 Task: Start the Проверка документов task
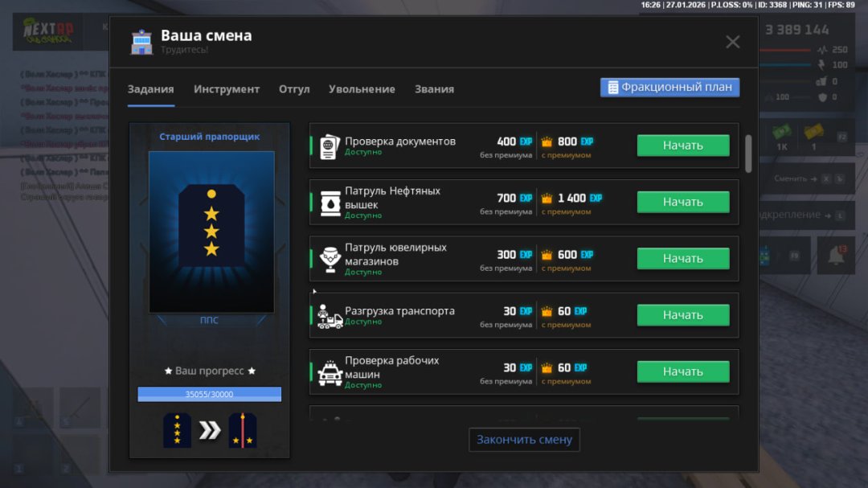coord(682,146)
